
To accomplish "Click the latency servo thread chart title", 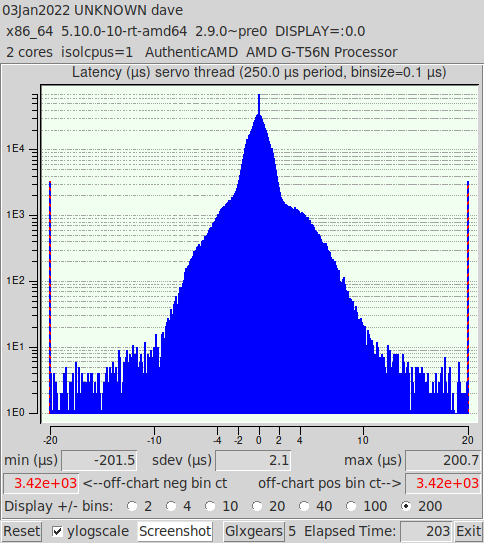I will tap(259, 73).
